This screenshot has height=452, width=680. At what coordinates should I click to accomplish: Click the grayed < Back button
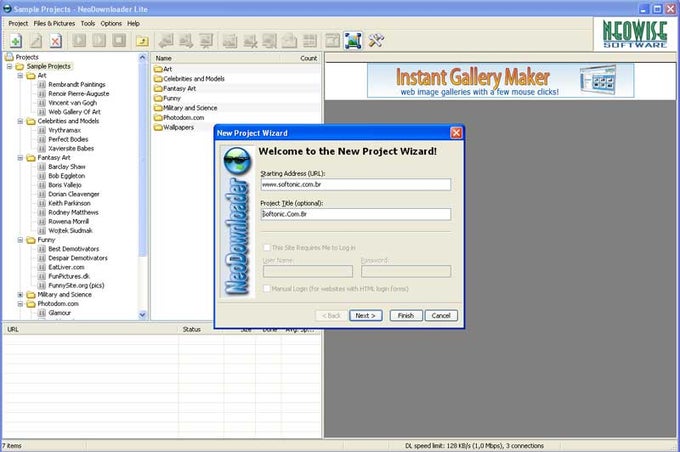pos(331,315)
